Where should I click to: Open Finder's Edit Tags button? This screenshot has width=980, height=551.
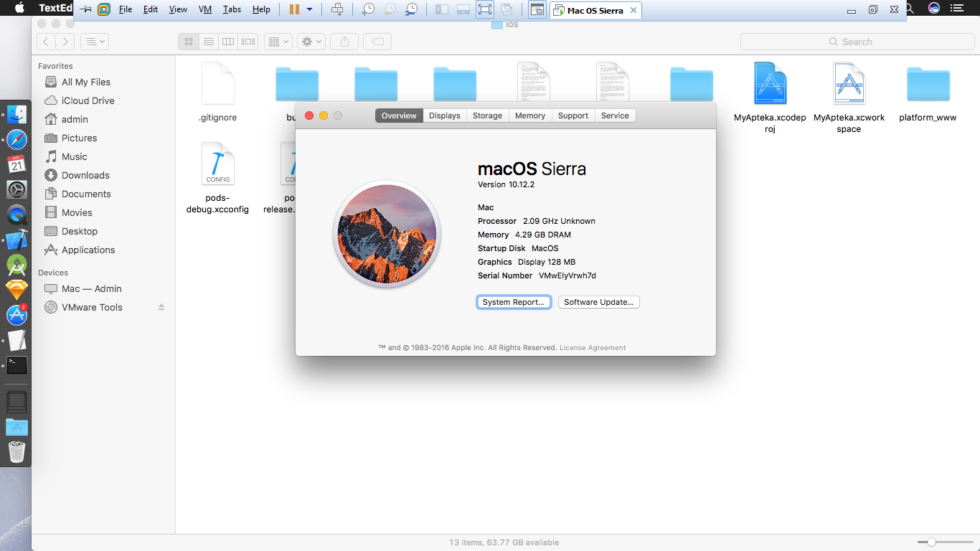(377, 42)
